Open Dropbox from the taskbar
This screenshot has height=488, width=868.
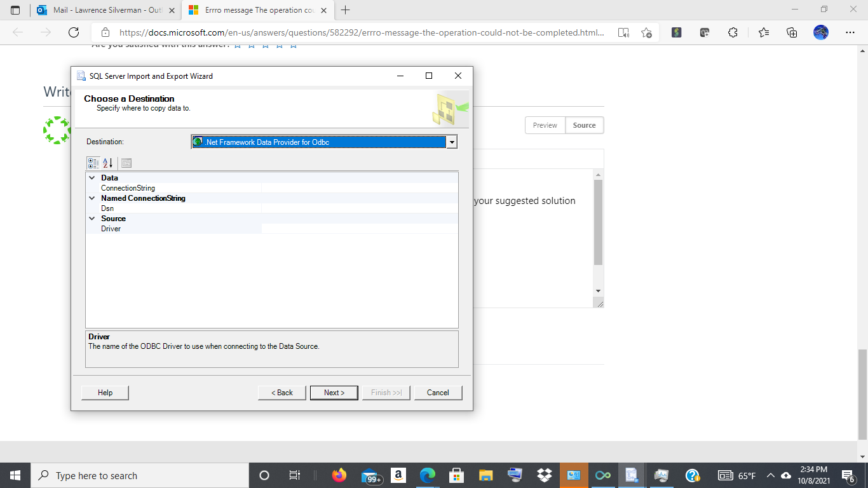[x=545, y=475]
